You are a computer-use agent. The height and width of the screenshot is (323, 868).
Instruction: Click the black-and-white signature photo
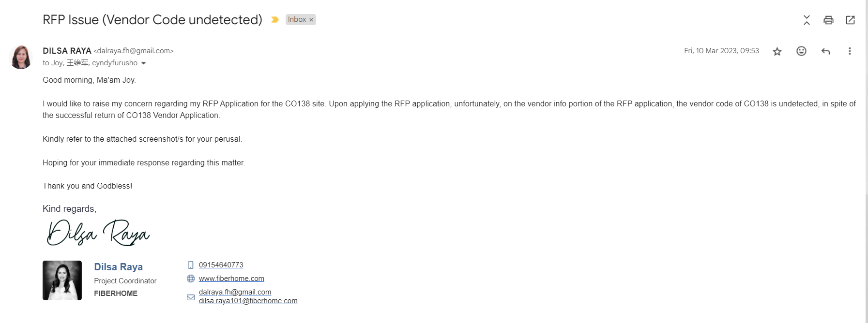62,280
